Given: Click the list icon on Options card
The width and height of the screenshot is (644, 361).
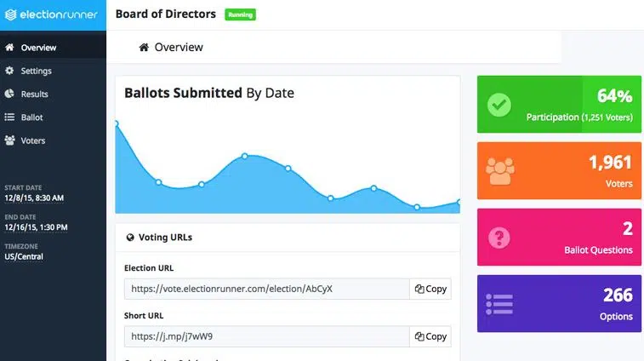Looking at the screenshot, I should tap(499, 304).
